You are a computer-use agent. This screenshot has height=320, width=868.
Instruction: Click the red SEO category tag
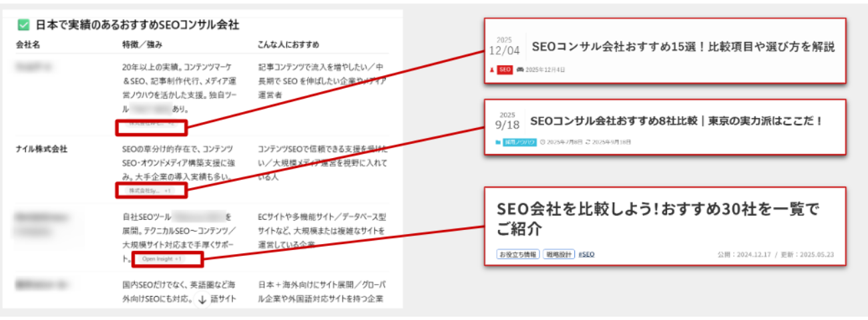coord(505,69)
